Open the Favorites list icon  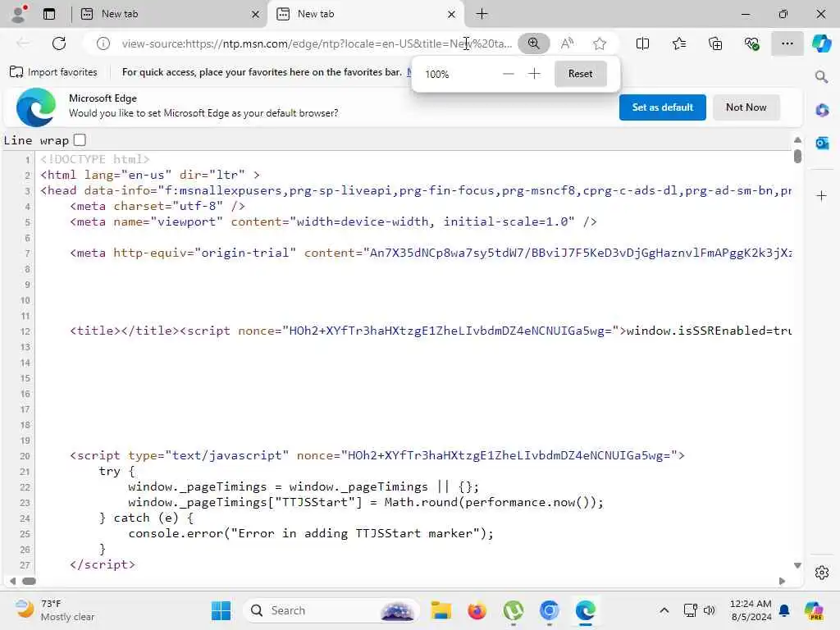coord(678,43)
